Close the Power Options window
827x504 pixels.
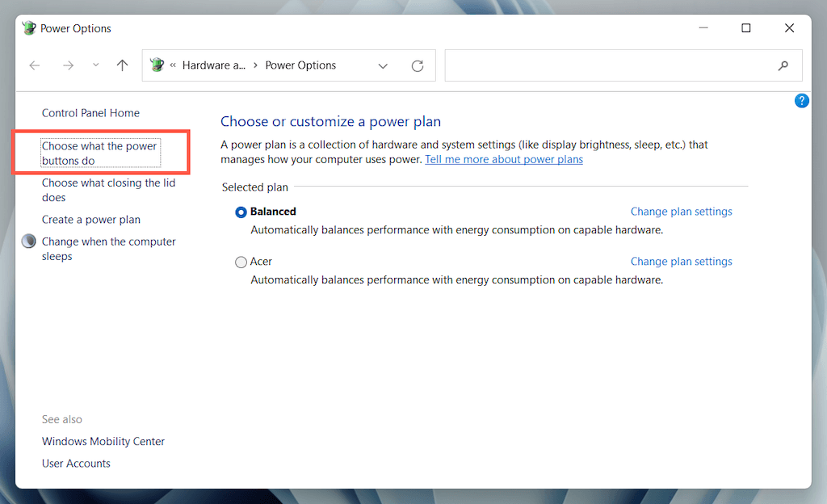click(789, 28)
